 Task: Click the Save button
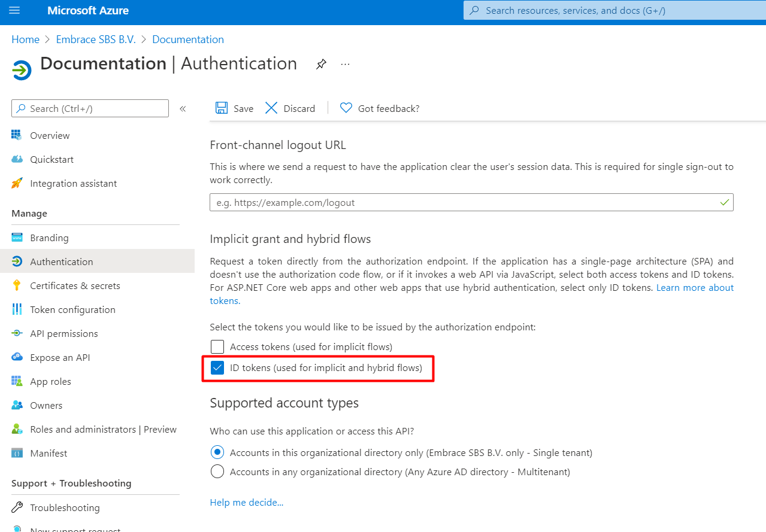click(x=234, y=108)
